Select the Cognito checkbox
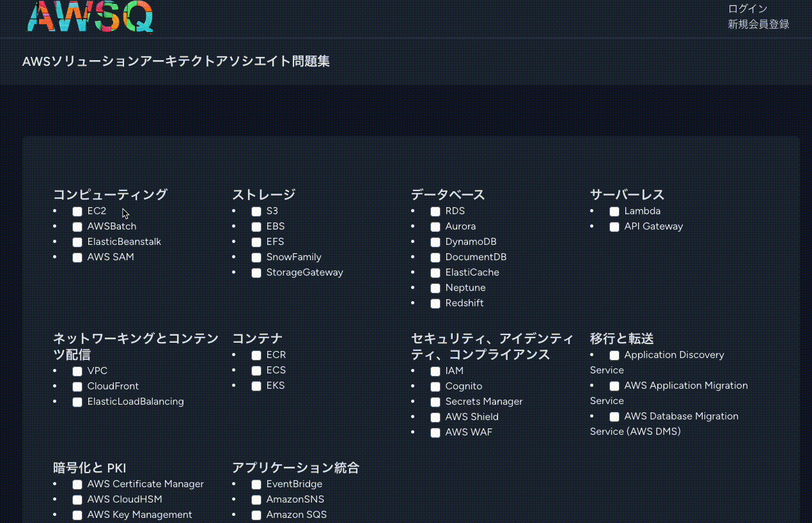812x523 pixels. tap(435, 387)
